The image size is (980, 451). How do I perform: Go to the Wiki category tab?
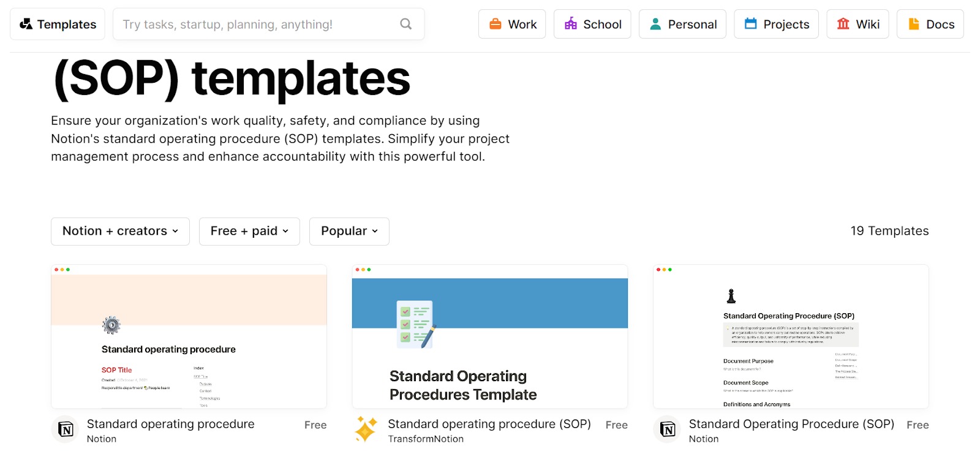[x=857, y=24]
